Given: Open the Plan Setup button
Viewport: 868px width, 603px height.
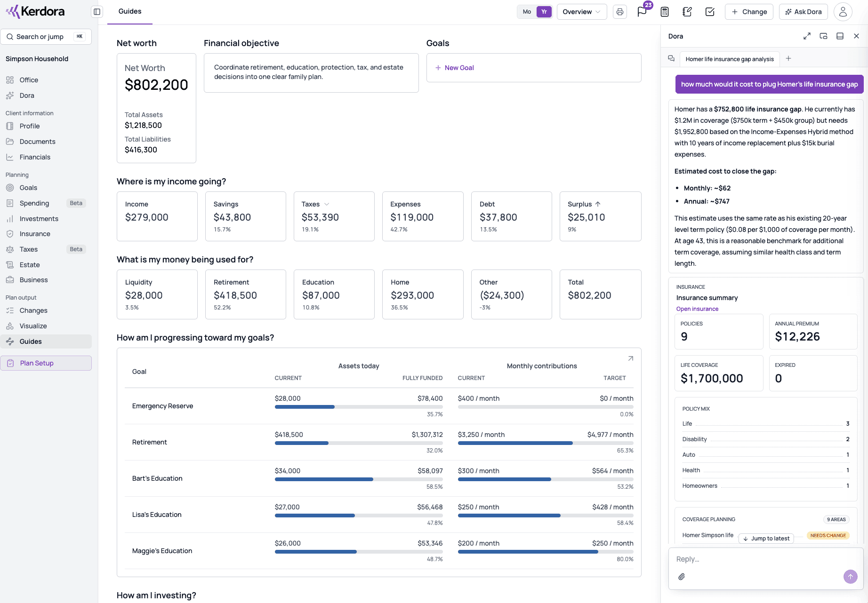Looking at the screenshot, I should click(x=46, y=363).
